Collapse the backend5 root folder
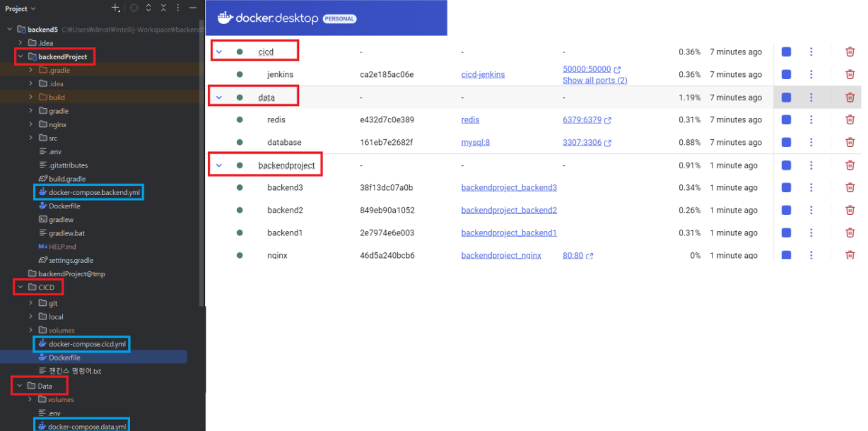868x431 pixels. [9, 30]
